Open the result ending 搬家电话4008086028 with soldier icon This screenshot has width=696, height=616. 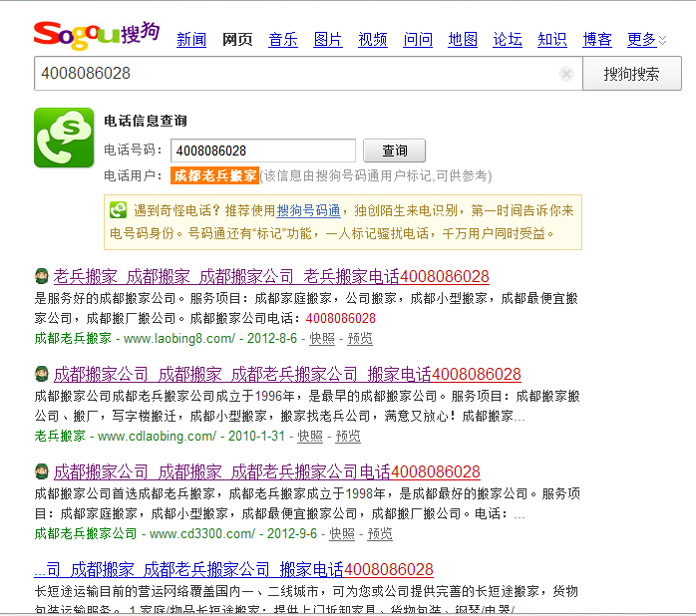click(287, 374)
